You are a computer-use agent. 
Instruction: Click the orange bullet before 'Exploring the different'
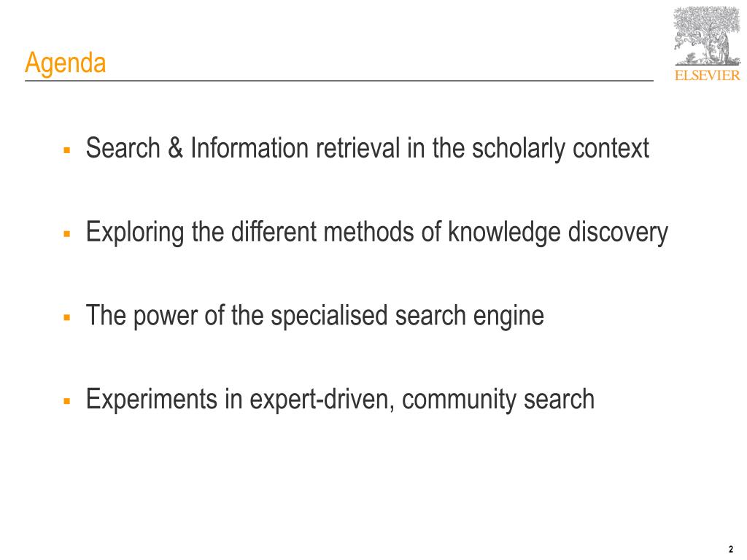[66, 234]
